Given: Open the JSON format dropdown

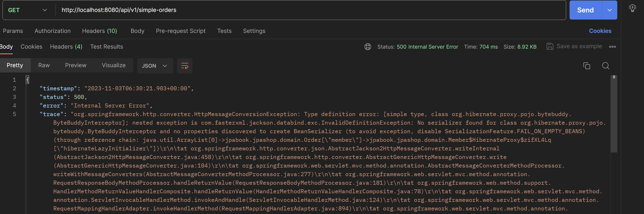Looking at the screenshot, I should click(x=155, y=66).
